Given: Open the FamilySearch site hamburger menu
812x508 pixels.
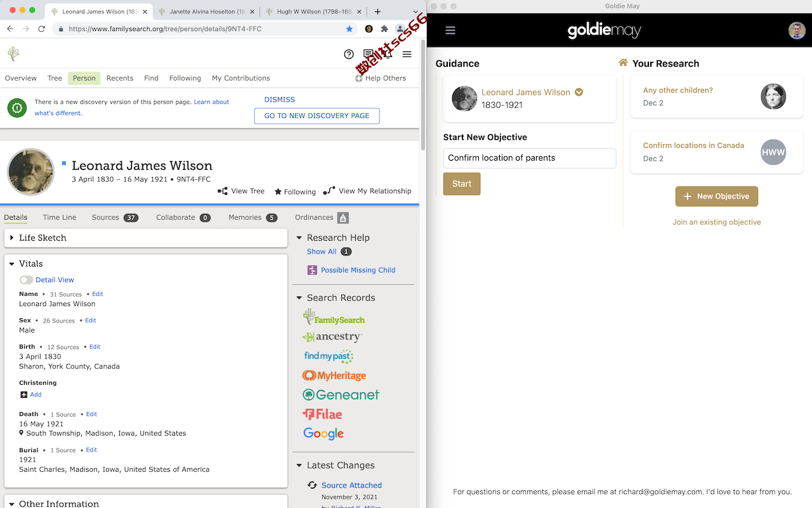Looking at the screenshot, I should coord(407,54).
